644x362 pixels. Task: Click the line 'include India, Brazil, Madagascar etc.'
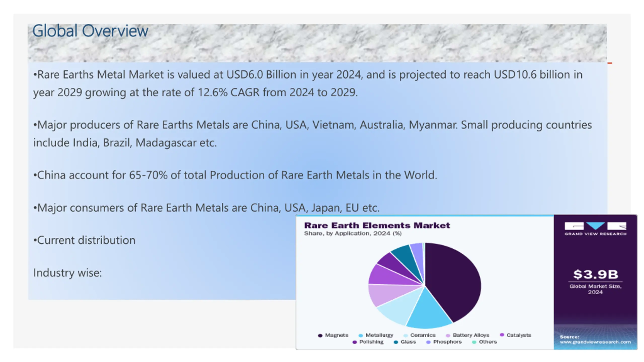(125, 143)
